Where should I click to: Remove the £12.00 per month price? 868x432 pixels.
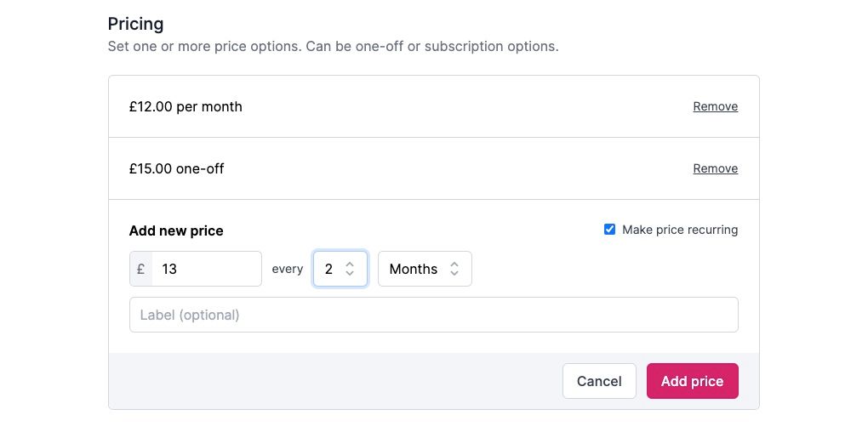click(715, 106)
